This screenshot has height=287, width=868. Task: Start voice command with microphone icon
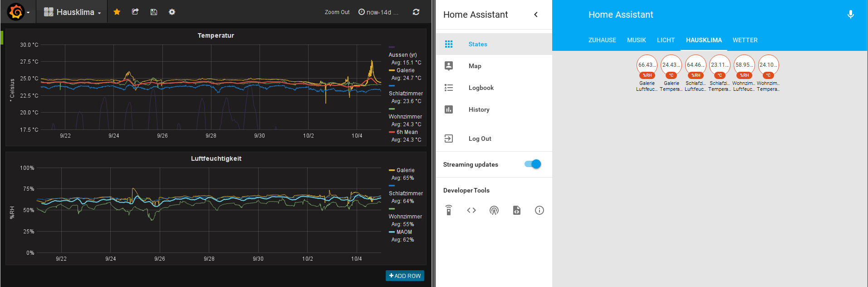[x=851, y=15]
